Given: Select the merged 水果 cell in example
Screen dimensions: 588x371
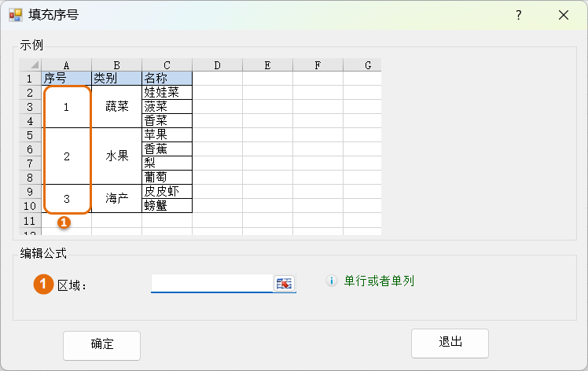Looking at the screenshot, I should pos(116,156).
